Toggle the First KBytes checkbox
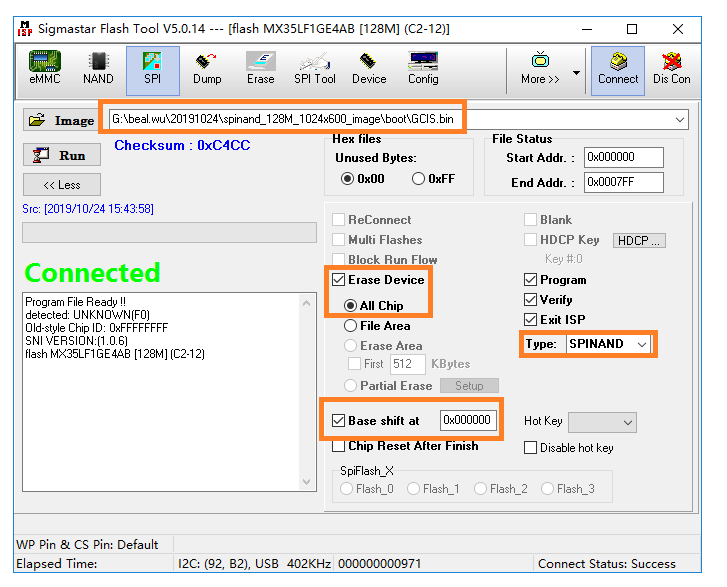Viewport: 727px width, 587px height. tap(354, 364)
